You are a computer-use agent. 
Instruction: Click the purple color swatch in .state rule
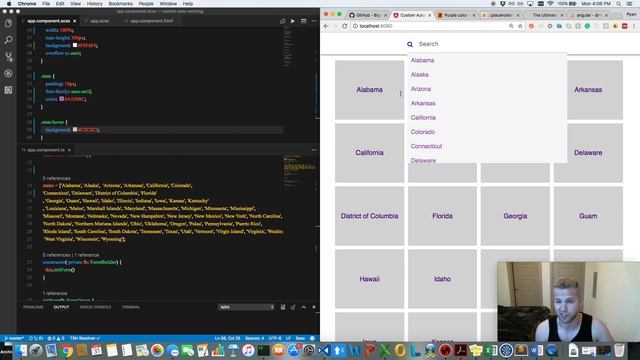(x=61, y=98)
